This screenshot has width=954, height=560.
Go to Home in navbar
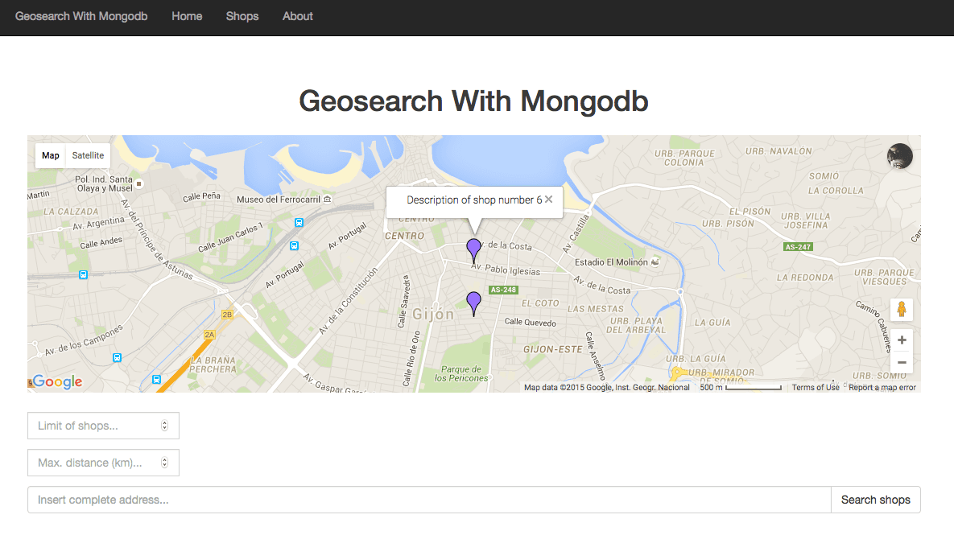187,16
